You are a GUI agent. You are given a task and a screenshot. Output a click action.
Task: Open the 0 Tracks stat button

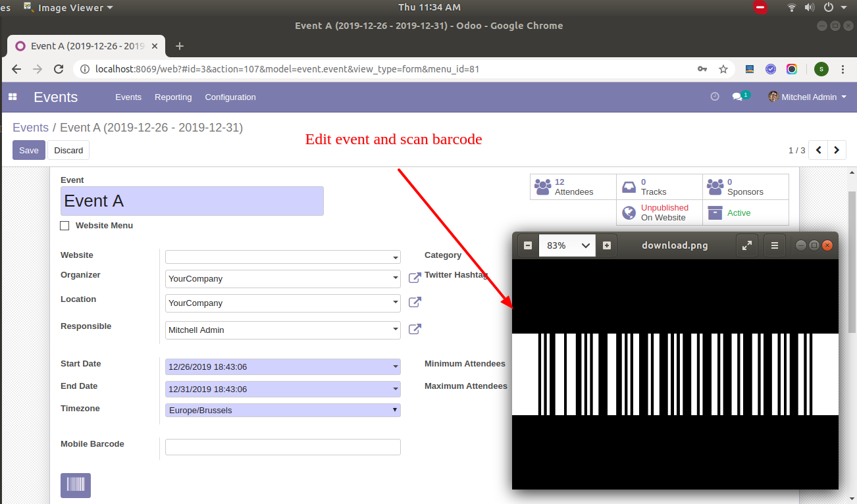[660, 187]
